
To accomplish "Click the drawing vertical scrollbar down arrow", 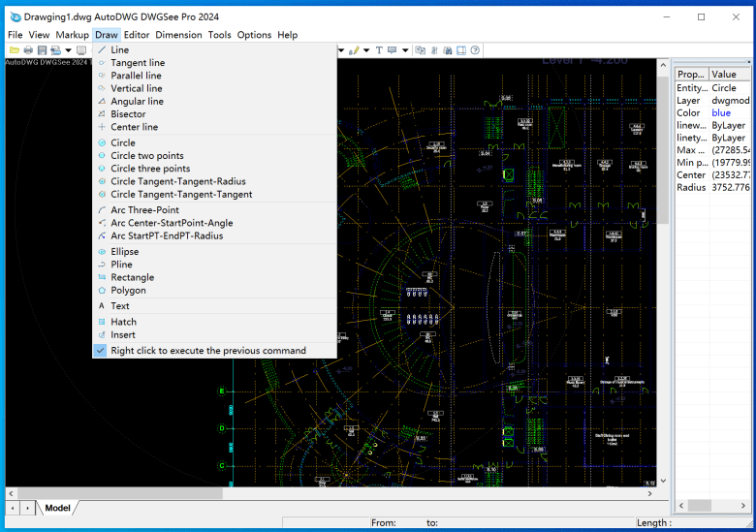I will tap(663, 481).
